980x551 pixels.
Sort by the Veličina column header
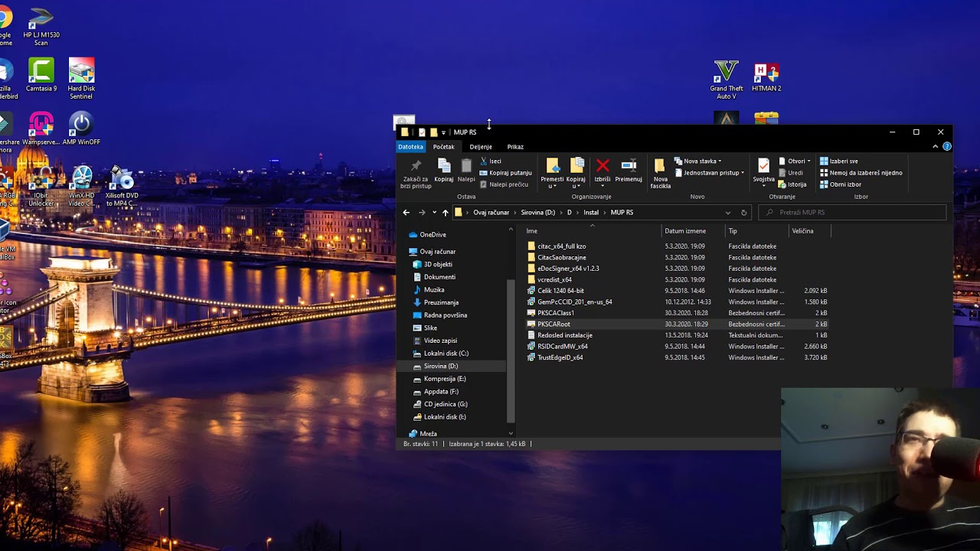809,231
